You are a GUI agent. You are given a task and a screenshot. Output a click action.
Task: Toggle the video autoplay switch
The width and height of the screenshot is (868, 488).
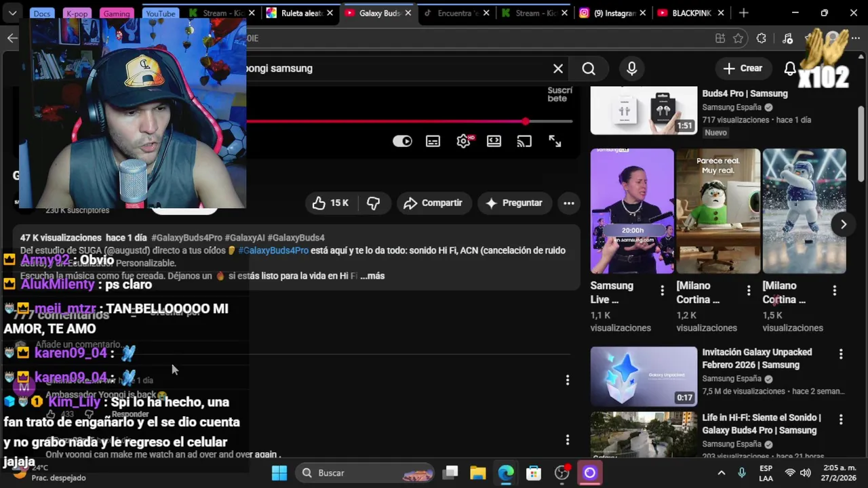(403, 141)
